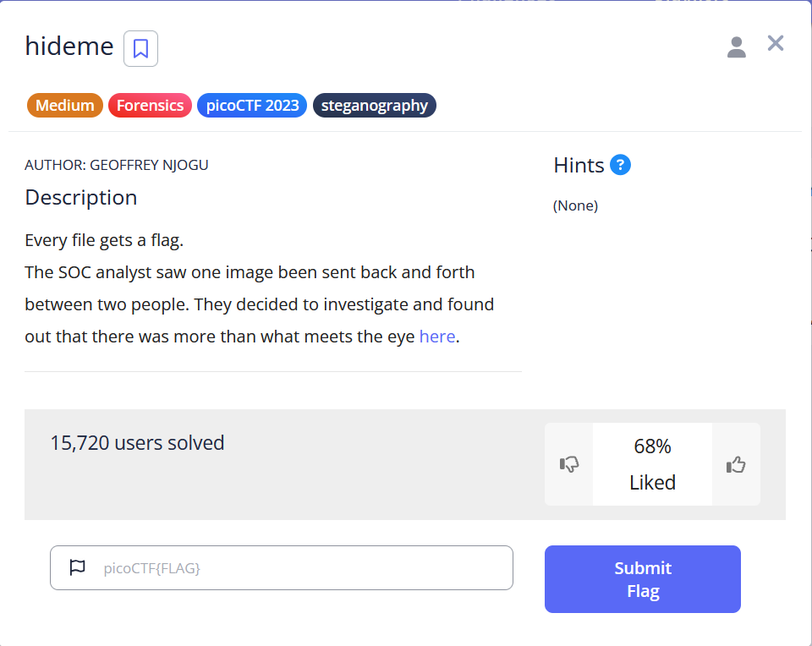Select the picoCTF 2023 tag
The height and width of the screenshot is (646, 812).
click(x=252, y=106)
